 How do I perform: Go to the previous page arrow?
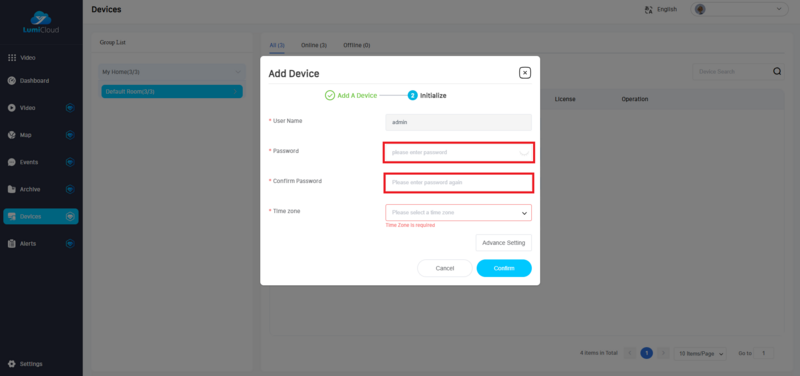pyautogui.click(x=630, y=353)
